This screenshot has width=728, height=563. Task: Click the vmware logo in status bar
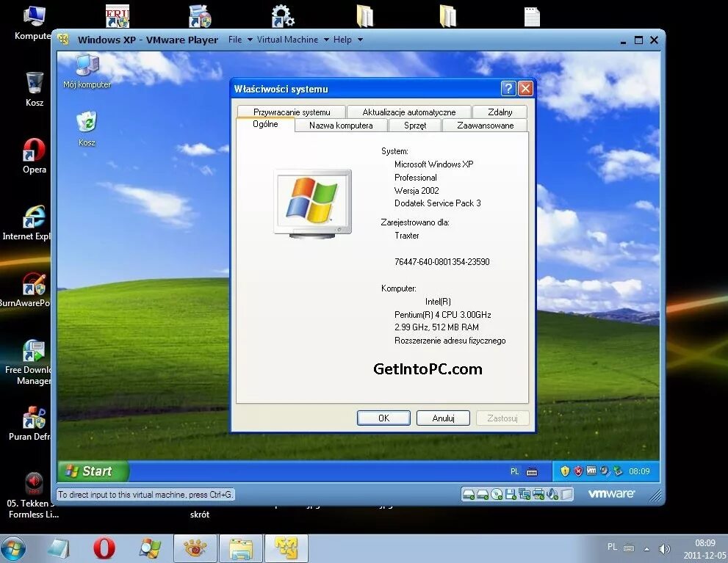[611, 493]
